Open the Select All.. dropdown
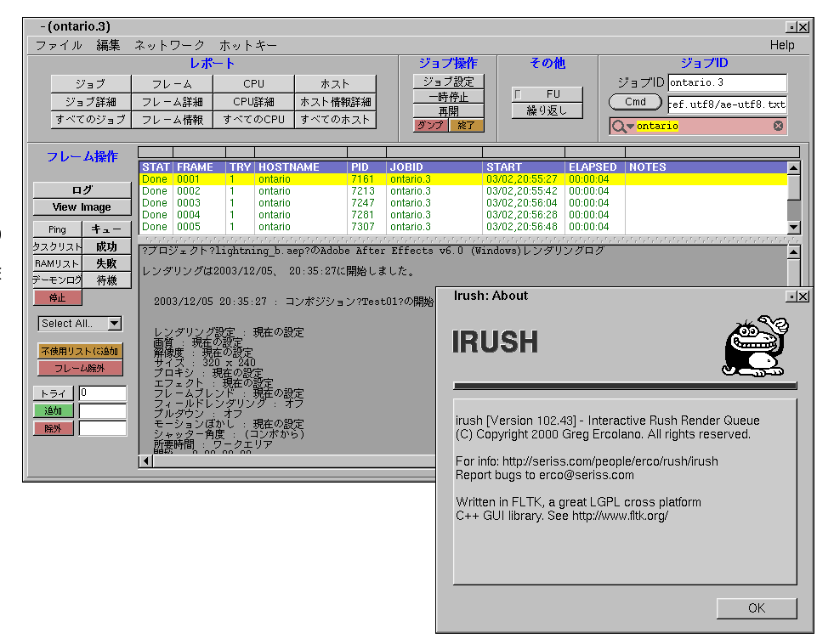The width and height of the screenshot is (834, 644). tap(80, 324)
